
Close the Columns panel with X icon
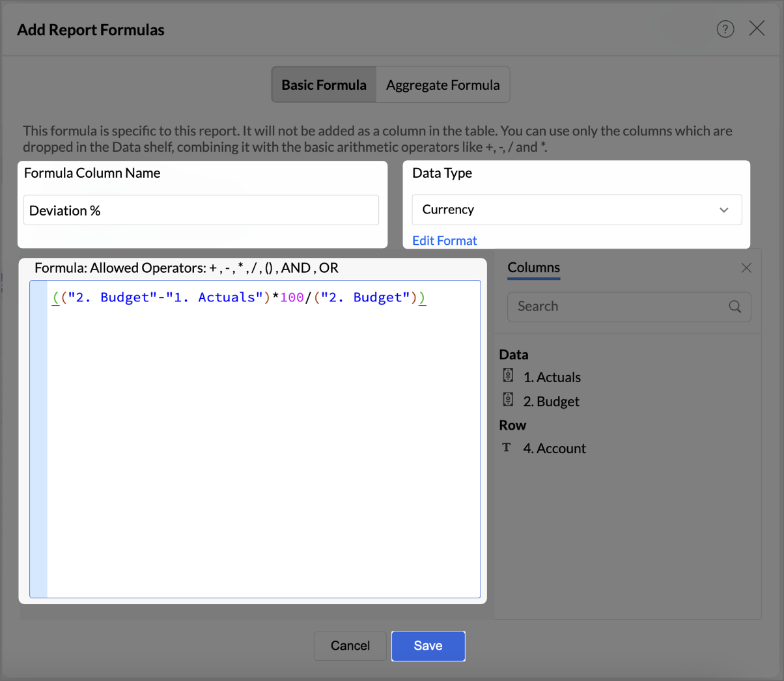tap(746, 268)
